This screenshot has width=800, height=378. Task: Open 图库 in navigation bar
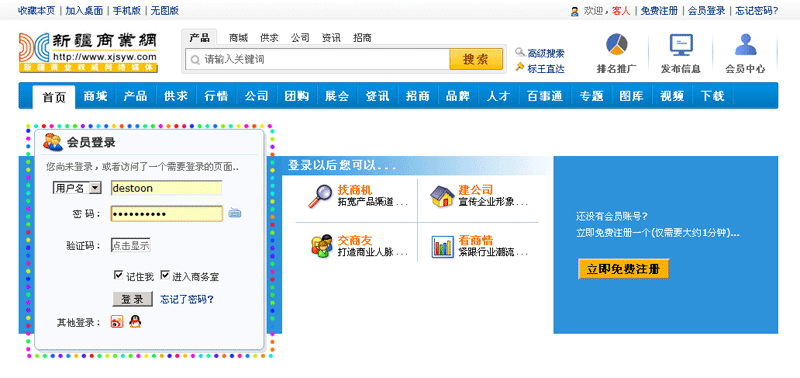[x=632, y=96]
